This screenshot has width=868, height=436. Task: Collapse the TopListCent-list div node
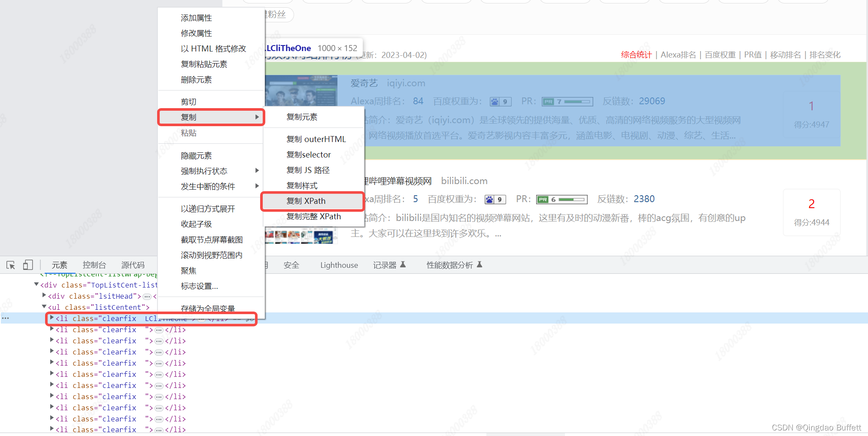click(36, 285)
